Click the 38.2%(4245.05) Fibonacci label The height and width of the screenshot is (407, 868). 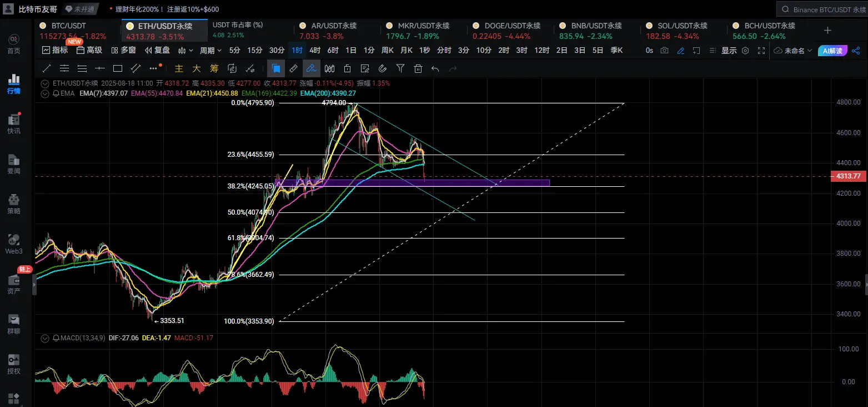coord(250,186)
